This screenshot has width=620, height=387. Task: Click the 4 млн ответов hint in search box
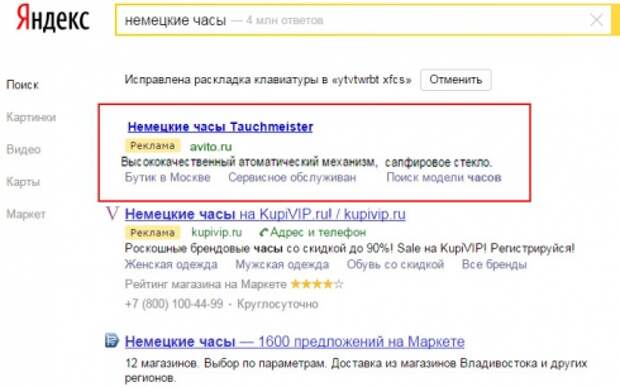point(285,20)
